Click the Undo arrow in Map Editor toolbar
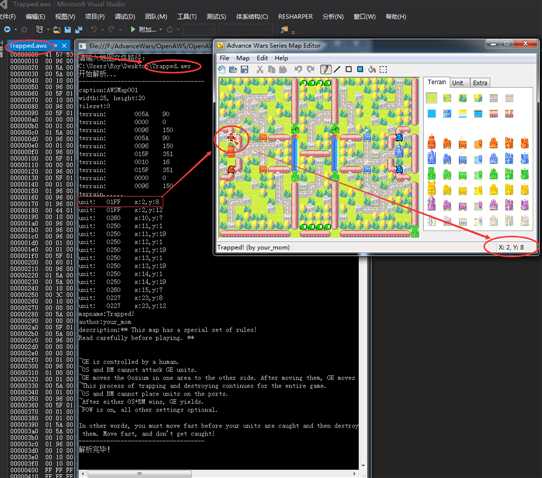 (298, 69)
